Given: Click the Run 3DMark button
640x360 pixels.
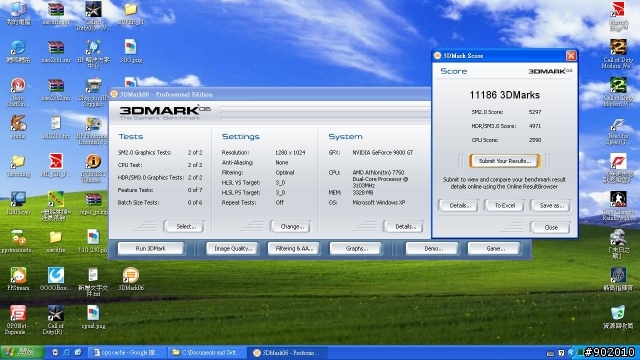Looking at the screenshot, I should 151,248.
